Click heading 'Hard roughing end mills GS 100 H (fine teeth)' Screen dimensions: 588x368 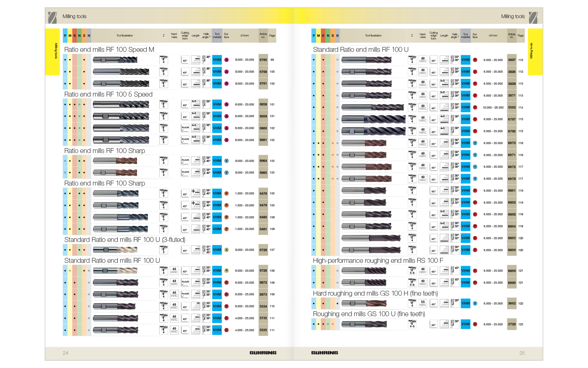tap(375, 293)
